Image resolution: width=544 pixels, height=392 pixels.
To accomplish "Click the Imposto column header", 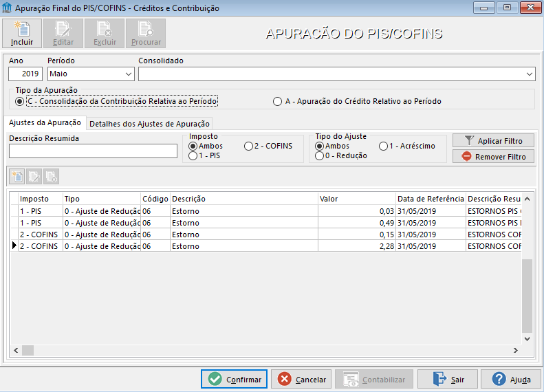I will coord(41,199).
